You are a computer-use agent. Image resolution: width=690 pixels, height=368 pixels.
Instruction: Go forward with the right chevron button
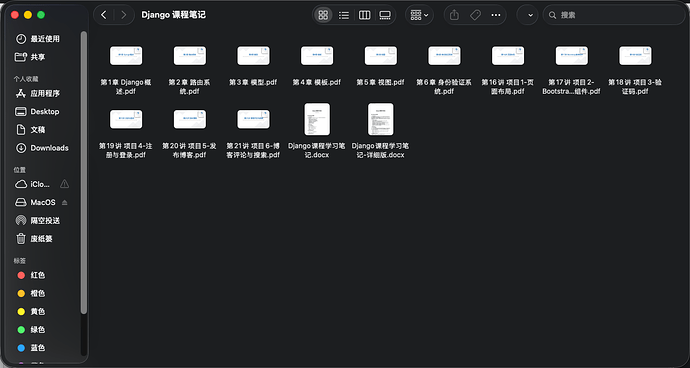coord(124,15)
